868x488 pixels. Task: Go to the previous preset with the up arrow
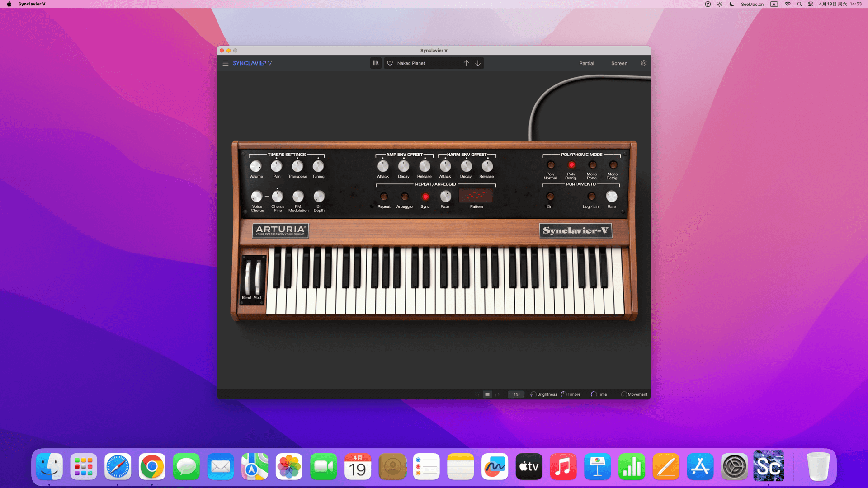click(466, 63)
